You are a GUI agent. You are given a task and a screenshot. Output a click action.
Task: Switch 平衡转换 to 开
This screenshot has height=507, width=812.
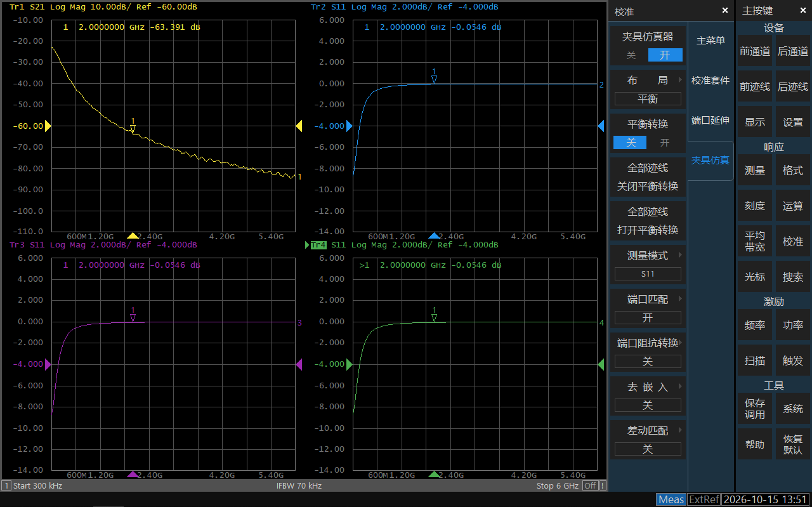pos(664,143)
